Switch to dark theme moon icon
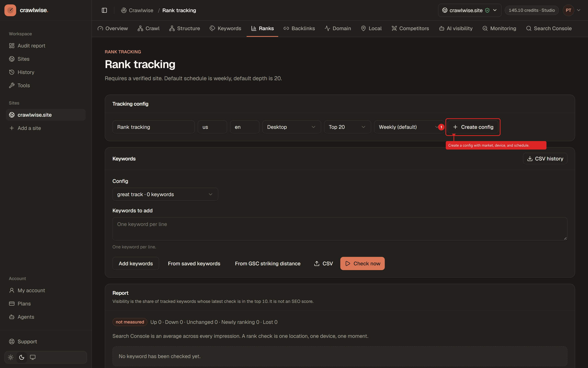 pyautogui.click(x=22, y=357)
